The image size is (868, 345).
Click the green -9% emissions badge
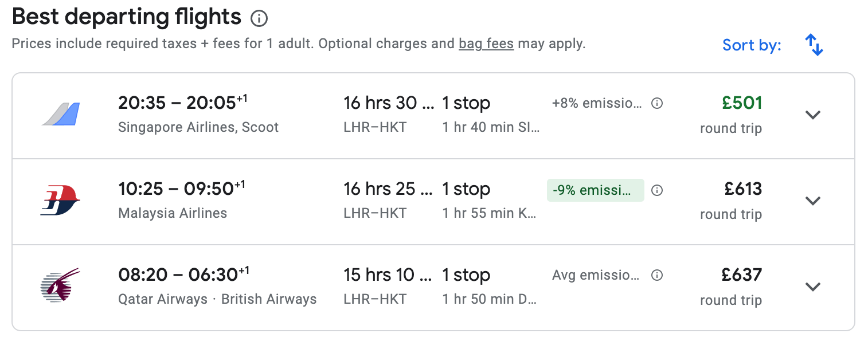pyautogui.click(x=595, y=190)
